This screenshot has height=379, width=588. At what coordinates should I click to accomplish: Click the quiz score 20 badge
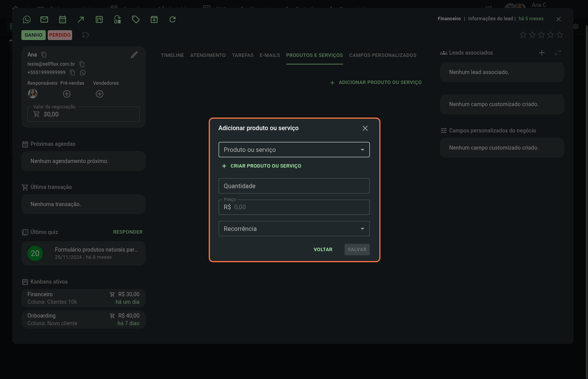pyautogui.click(x=35, y=253)
